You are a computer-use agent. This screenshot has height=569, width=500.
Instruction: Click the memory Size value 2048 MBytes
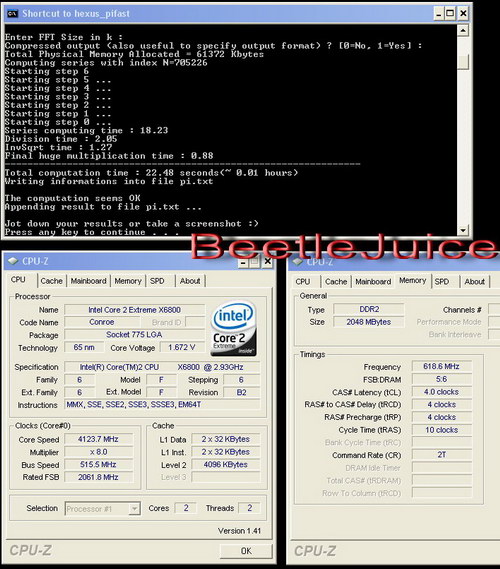(x=369, y=322)
